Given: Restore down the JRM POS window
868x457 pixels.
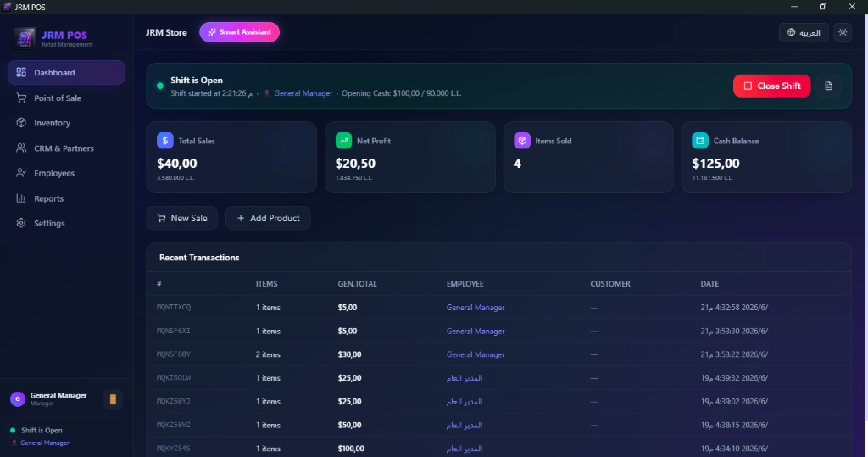Looking at the screenshot, I should [x=822, y=7].
